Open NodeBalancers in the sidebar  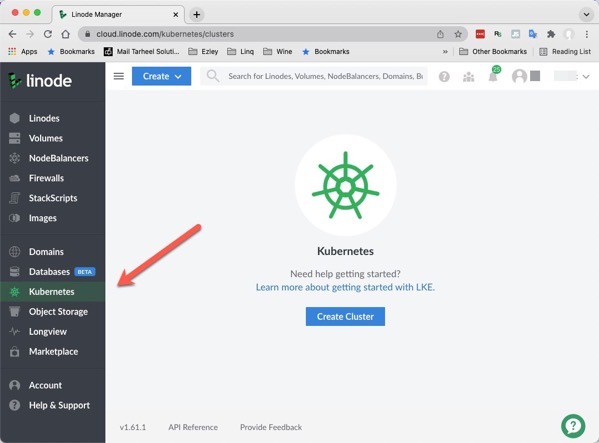point(53,158)
